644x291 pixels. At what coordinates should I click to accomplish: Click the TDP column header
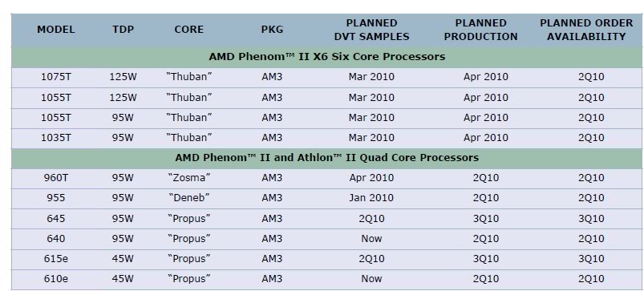[x=124, y=30]
